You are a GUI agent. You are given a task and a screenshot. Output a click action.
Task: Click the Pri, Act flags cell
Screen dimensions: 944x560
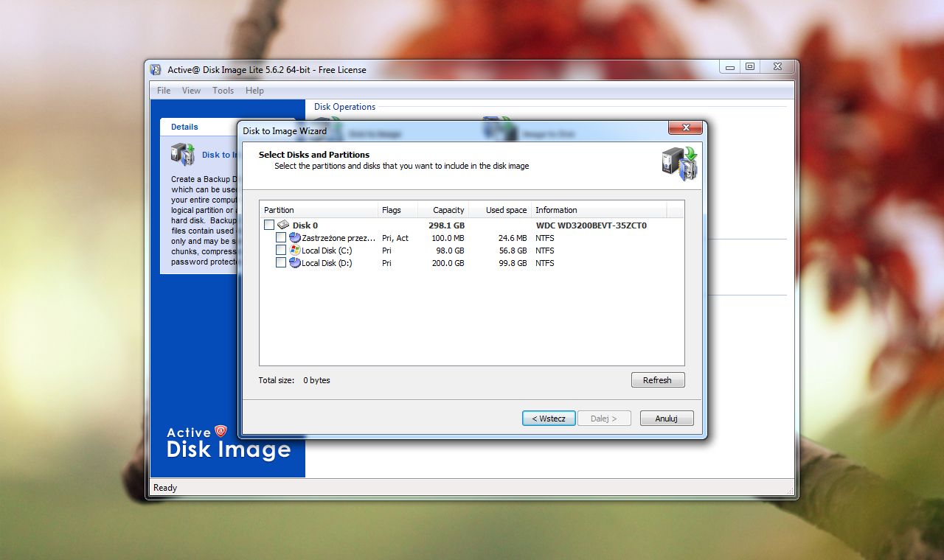pos(395,238)
